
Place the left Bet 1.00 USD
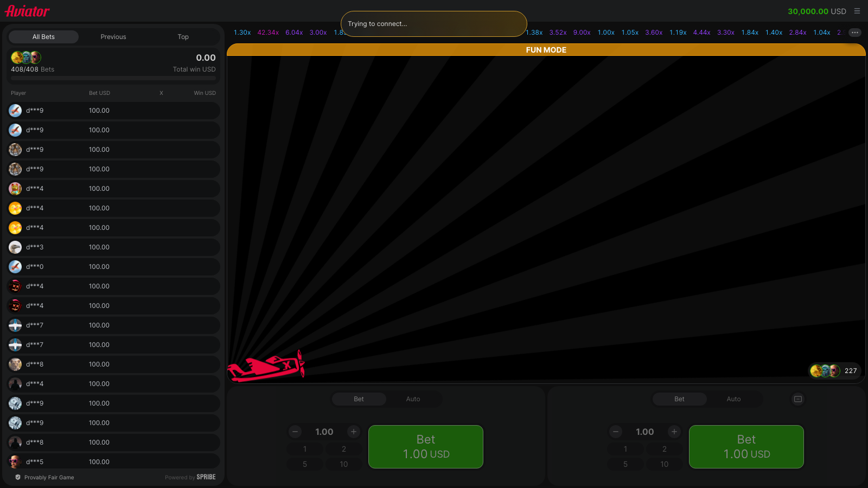[426, 447]
